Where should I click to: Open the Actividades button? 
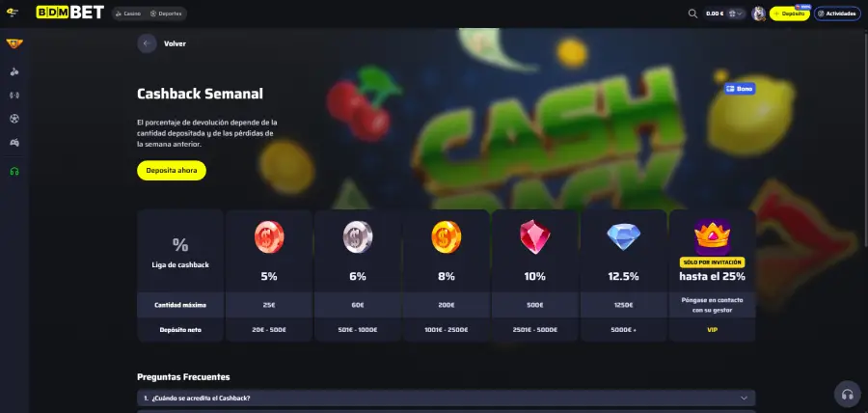point(837,14)
